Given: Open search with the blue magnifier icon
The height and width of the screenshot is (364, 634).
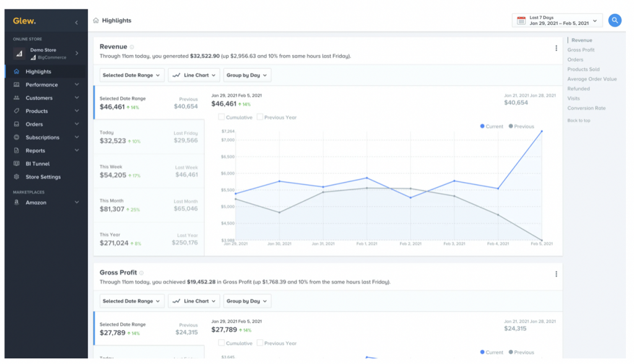Looking at the screenshot, I should 614,20.
